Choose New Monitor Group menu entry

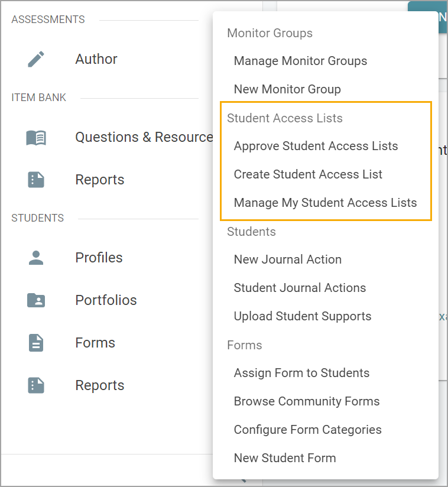(287, 89)
